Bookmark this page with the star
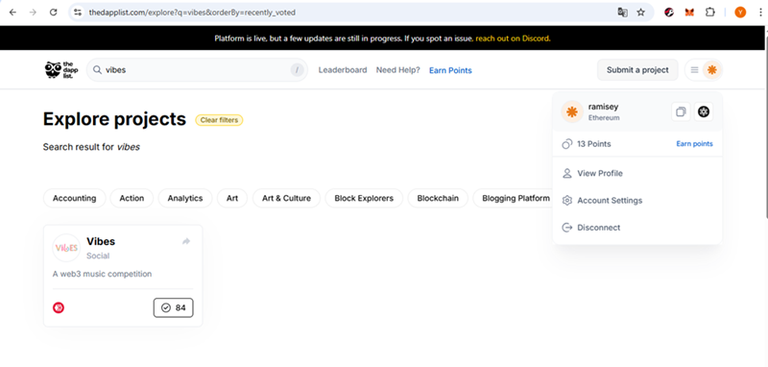768x367 pixels. point(641,12)
